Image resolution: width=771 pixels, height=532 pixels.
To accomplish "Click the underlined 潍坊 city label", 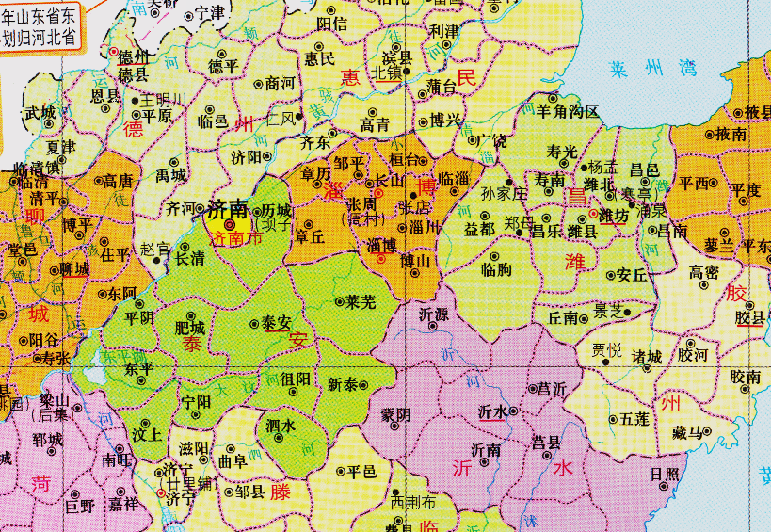I will [613, 216].
